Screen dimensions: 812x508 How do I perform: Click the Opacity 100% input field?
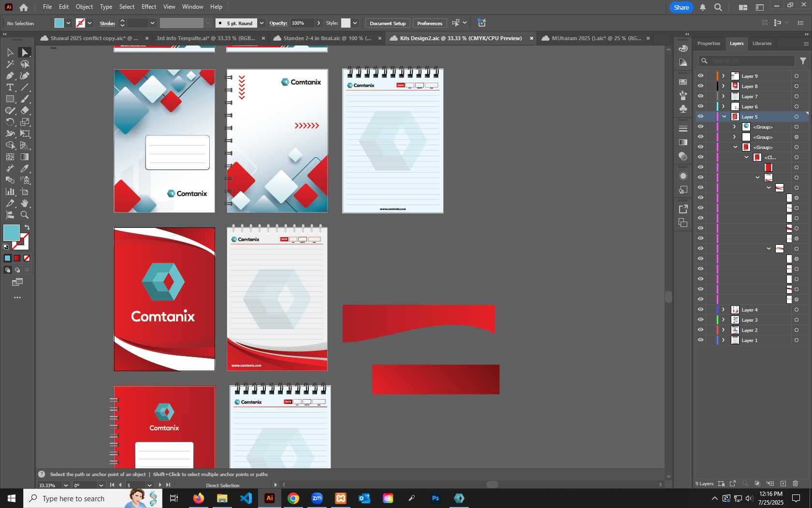pyautogui.click(x=303, y=23)
